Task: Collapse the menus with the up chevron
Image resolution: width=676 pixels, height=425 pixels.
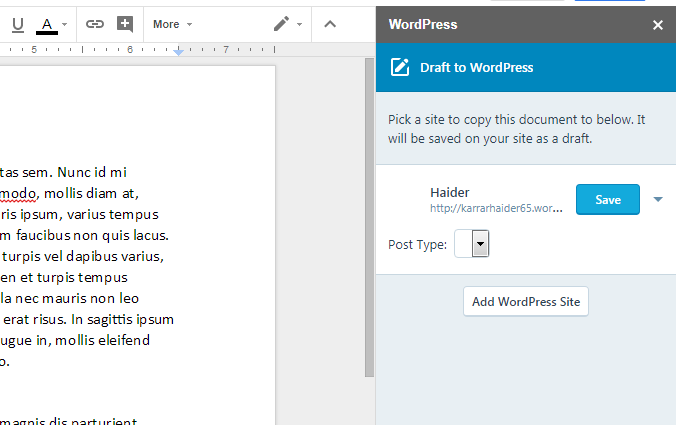Action: pyautogui.click(x=330, y=24)
